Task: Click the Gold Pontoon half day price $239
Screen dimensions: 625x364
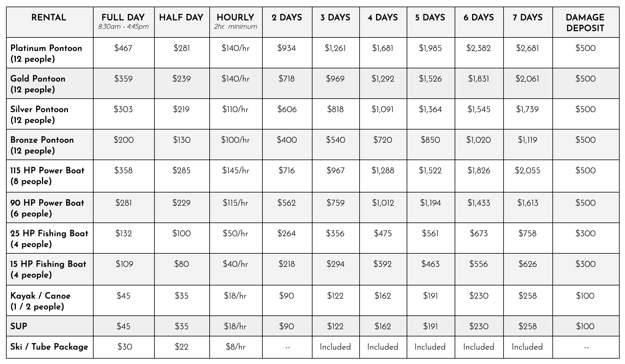Action: [x=181, y=79]
